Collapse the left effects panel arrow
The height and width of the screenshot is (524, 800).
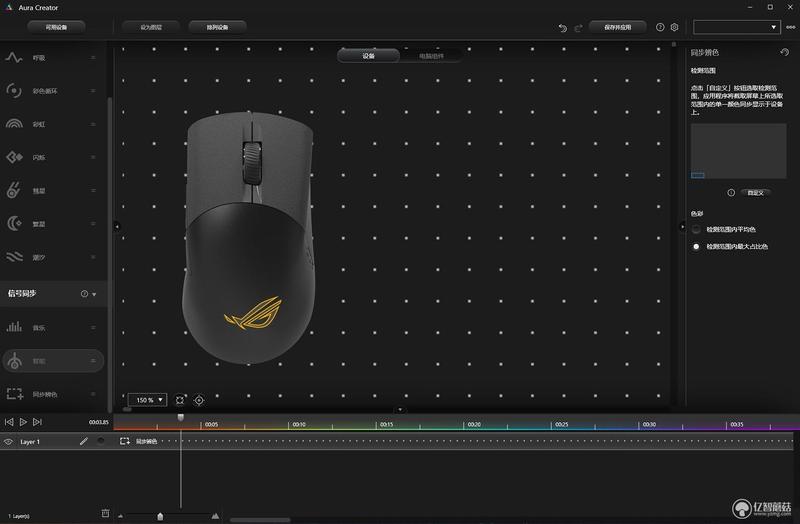[117, 226]
